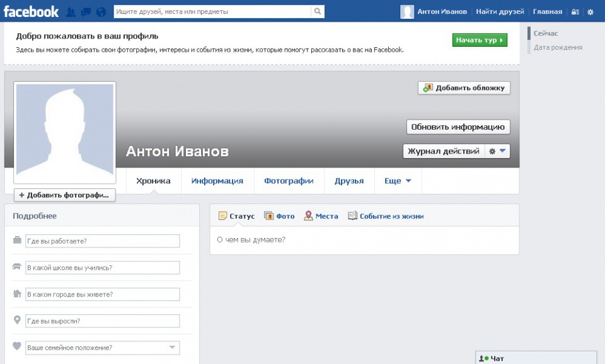Image resolution: width=605 pixels, height=364 pixels.
Task: Select Событие из жизни in composer
Action: (386, 216)
